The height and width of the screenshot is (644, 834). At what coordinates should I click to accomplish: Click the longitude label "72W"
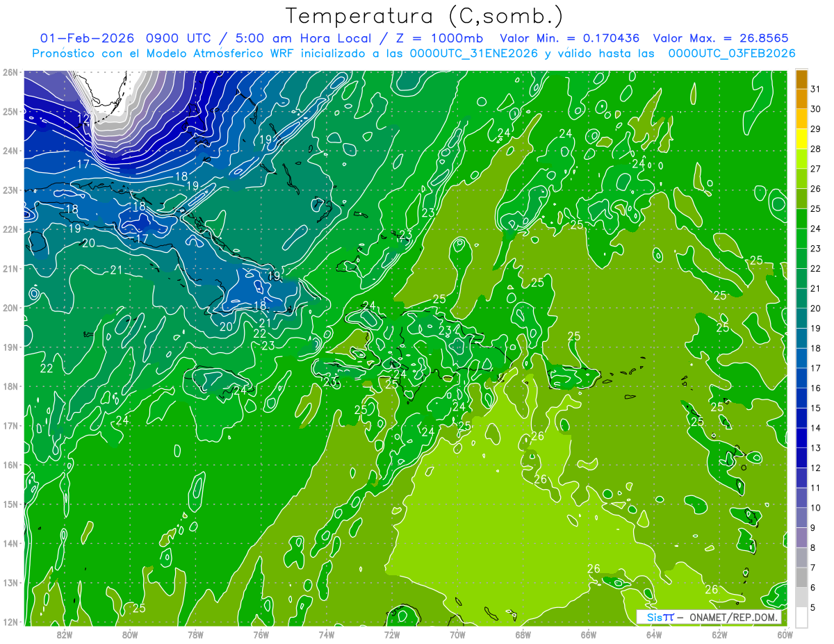click(x=392, y=634)
